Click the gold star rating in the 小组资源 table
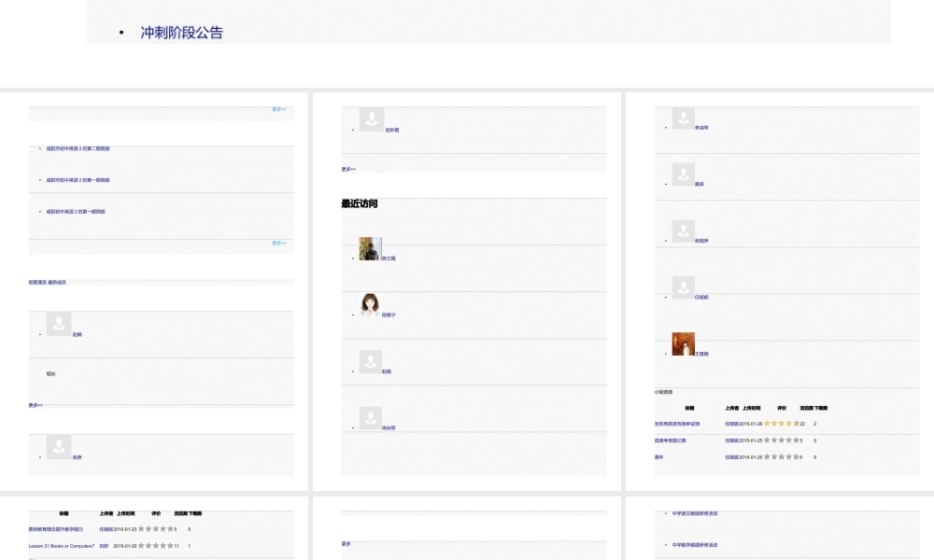The image size is (934, 560). tap(781, 424)
